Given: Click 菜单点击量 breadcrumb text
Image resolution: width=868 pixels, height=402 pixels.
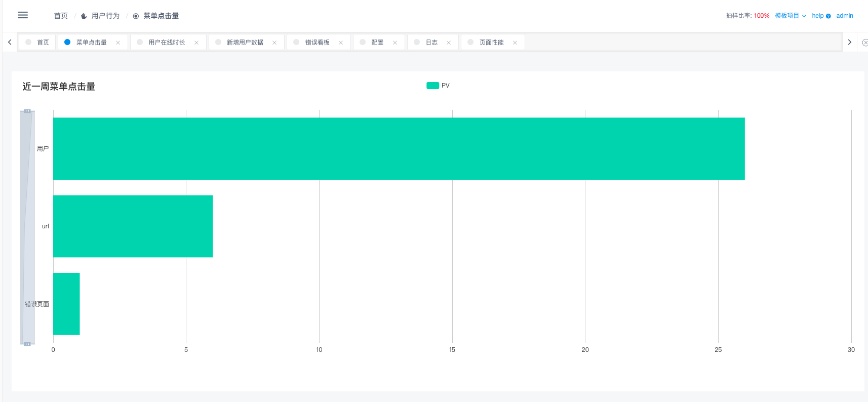Looking at the screenshot, I should (x=161, y=16).
